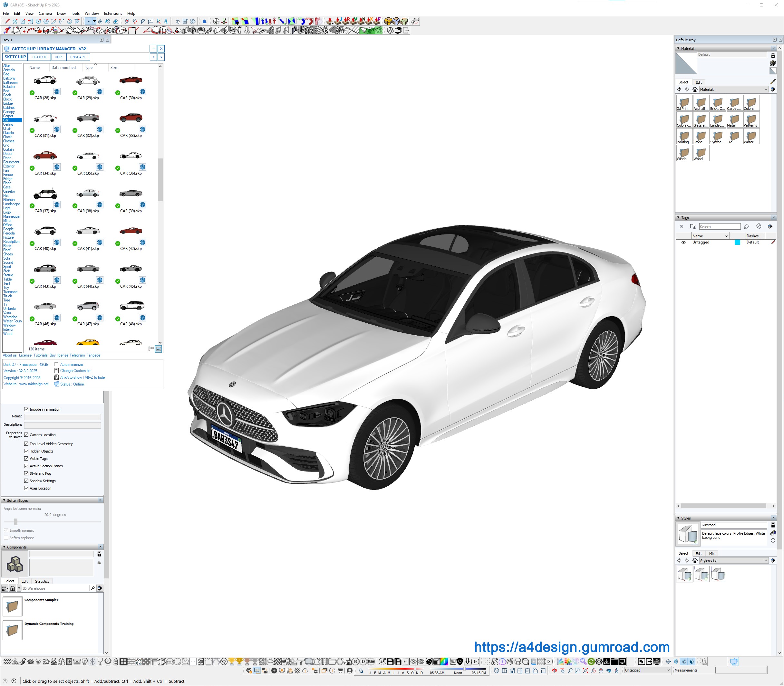Open the Materials collection dropdown
This screenshot has width=784, height=686.
[766, 90]
